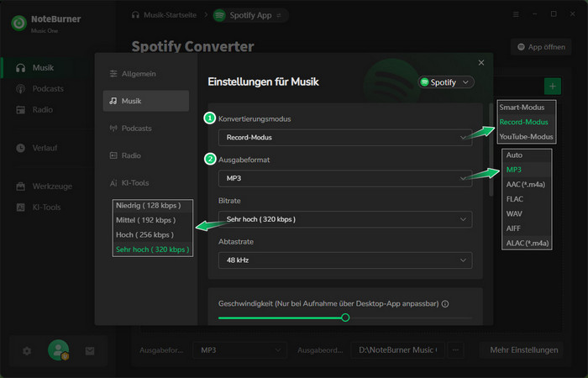Select Allgemein settings tab

tap(146, 74)
